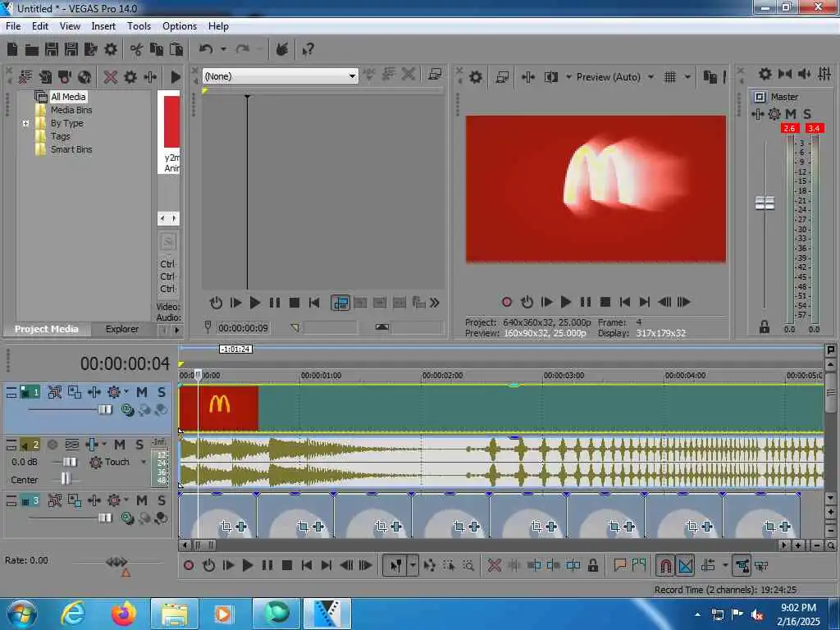This screenshot has width=840, height=630.
Task: Click the McDonald's clip on track 1
Action: 219,408
